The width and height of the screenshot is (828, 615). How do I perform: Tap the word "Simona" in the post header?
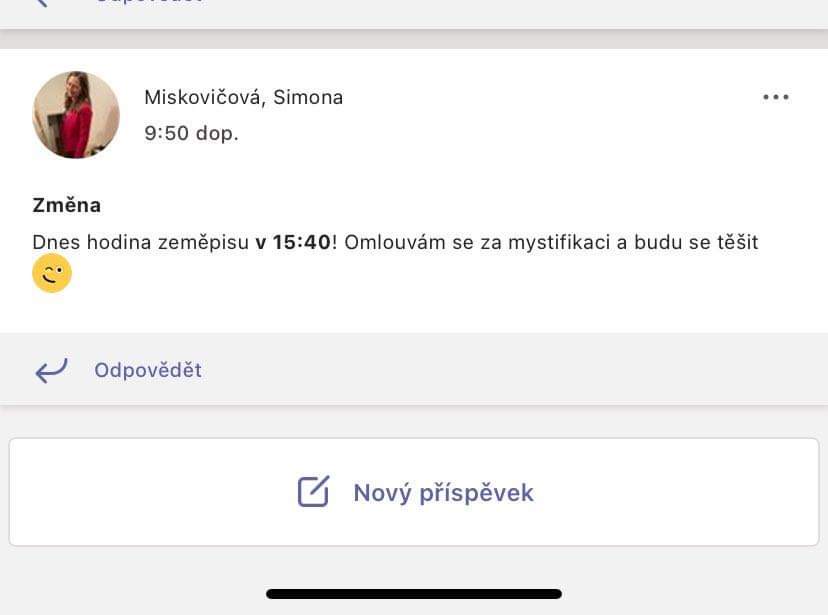308,97
